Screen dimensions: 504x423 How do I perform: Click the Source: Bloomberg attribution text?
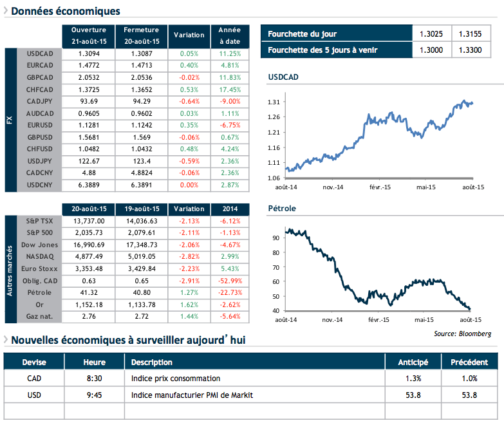click(462, 334)
